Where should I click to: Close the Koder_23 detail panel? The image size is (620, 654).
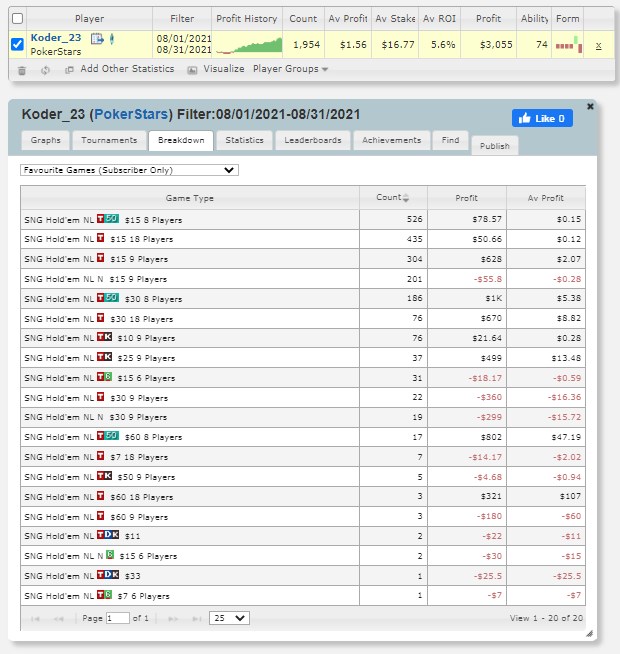click(590, 106)
